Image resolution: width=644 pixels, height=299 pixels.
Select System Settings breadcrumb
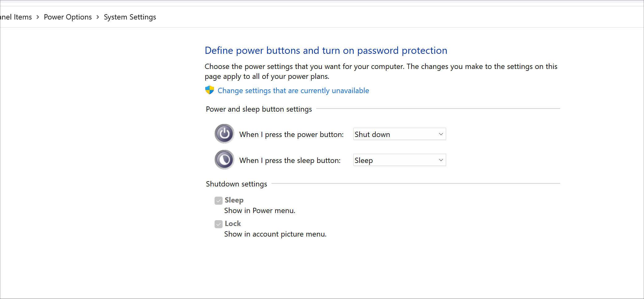130,17
